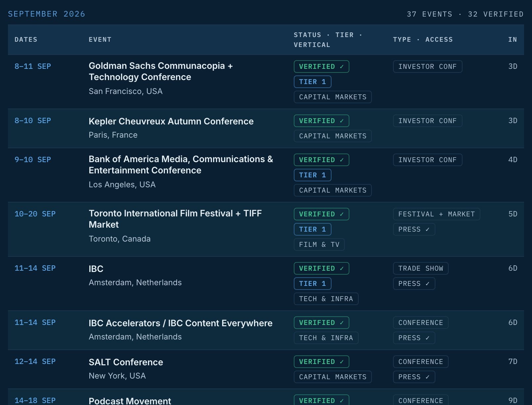Click the FESTIVAL + MARKET type tag
Image resolution: width=532 pixels, height=405 pixels.
(436, 214)
